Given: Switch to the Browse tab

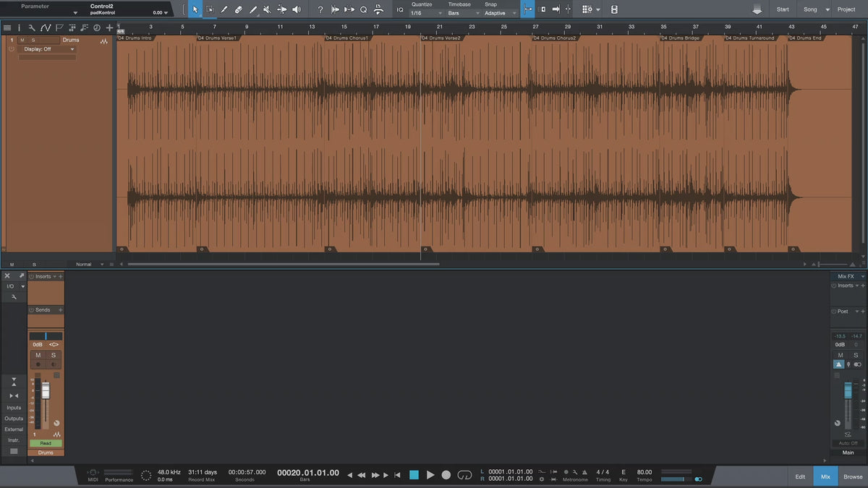Looking at the screenshot, I should [x=853, y=476].
